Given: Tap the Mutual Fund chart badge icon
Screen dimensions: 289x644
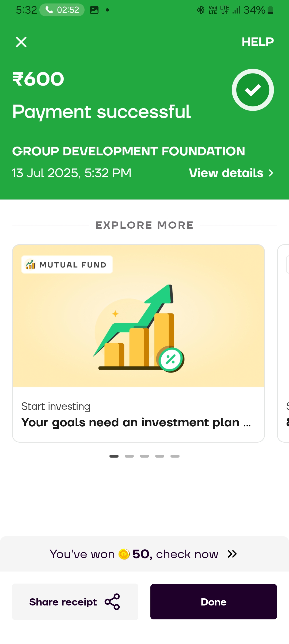Looking at the screenshot, I should (x=30, y=264).
